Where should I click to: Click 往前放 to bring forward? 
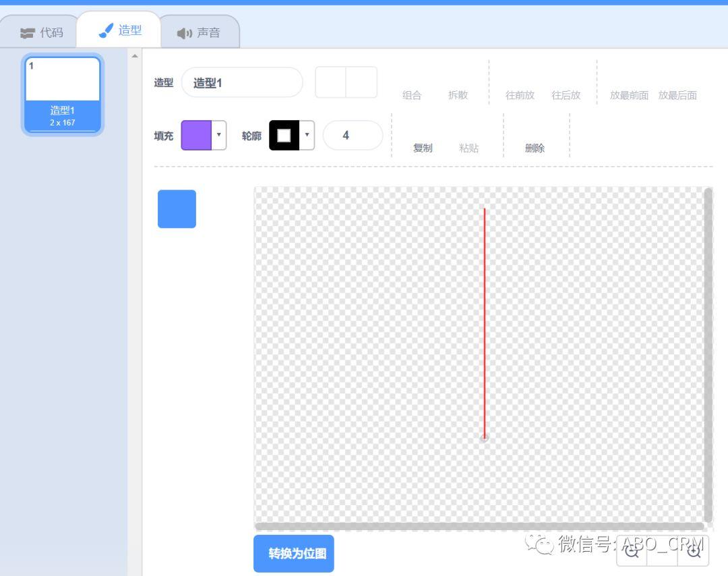tap(520, 94)
